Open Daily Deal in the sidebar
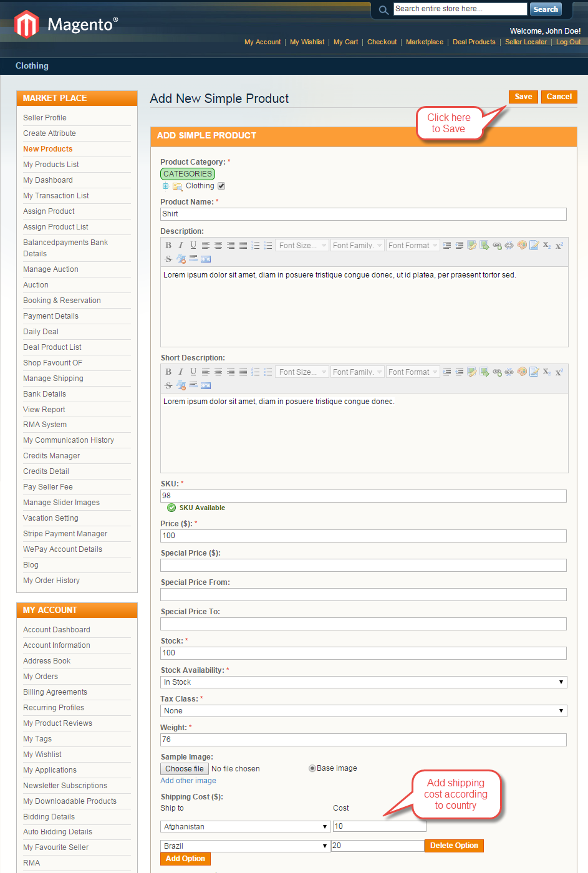The image size is (588, 873). pyautogui.click(x=41, y=332)
